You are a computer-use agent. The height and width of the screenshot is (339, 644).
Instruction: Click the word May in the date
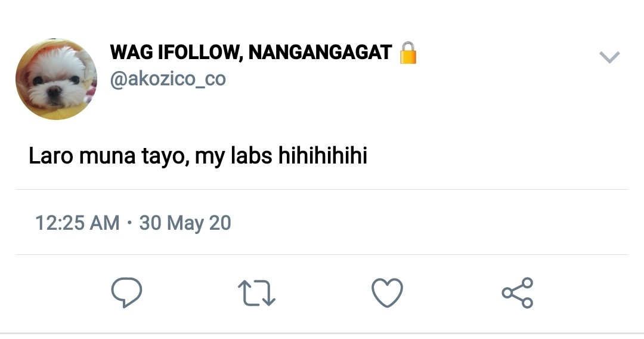coord(185,224)
